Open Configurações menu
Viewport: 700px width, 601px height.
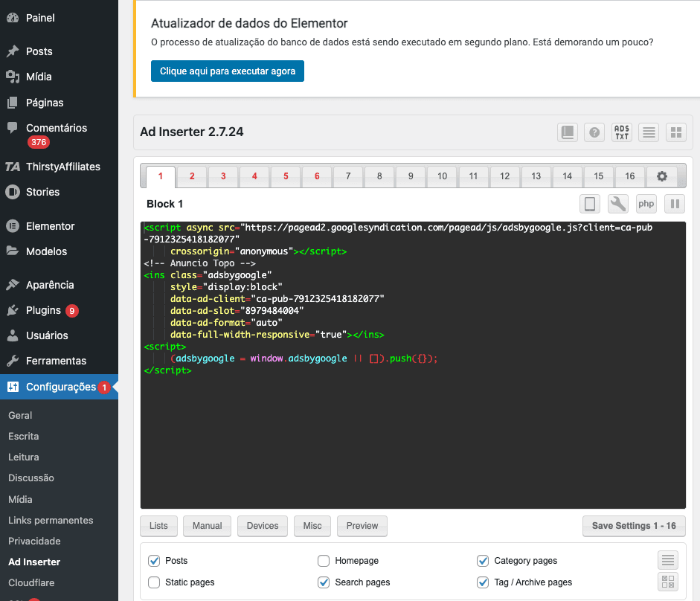[59, 387]
